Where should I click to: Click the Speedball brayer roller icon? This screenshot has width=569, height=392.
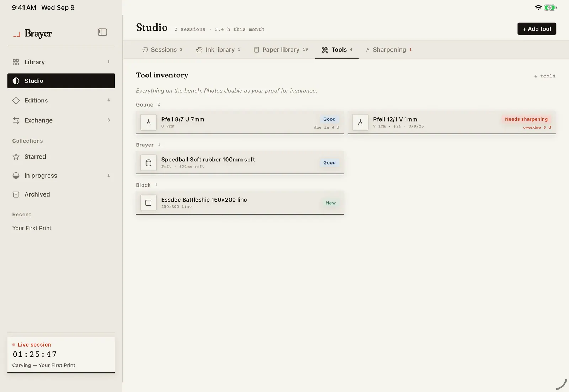click(149, 163)
